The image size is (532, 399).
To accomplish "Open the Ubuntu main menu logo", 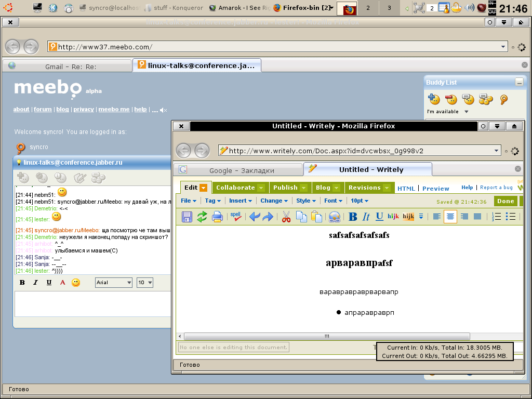I will point(9,7).
